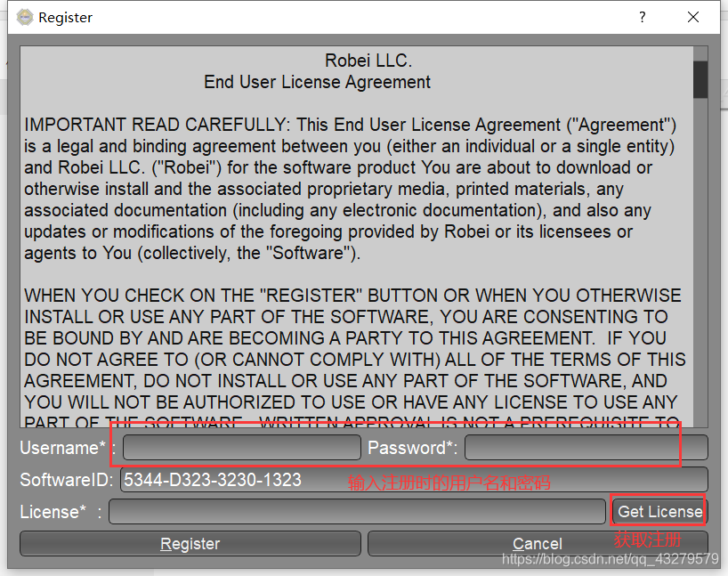The height and width of the screenshot is (576, 728).
Task: Click the "Username*" label
Action: (x=62, y=448)
